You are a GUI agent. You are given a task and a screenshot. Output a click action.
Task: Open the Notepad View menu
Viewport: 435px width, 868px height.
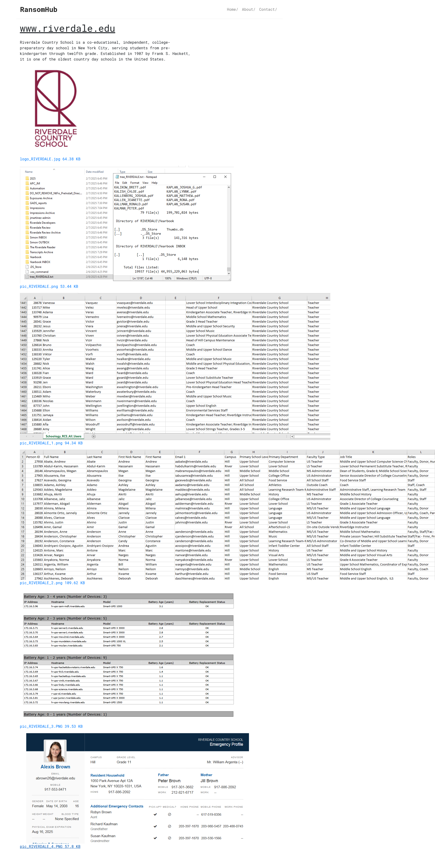point(145,183)
